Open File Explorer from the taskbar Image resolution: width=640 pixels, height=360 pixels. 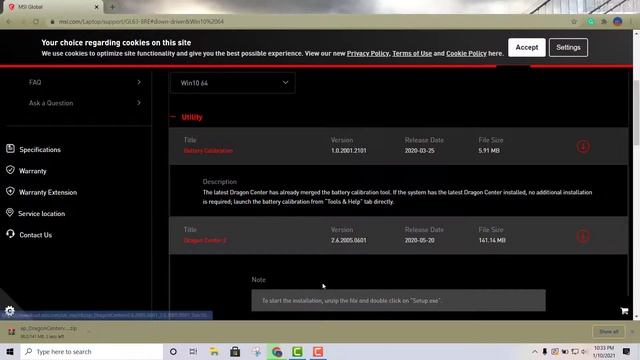pyautogui.click(x=214, y=351)
